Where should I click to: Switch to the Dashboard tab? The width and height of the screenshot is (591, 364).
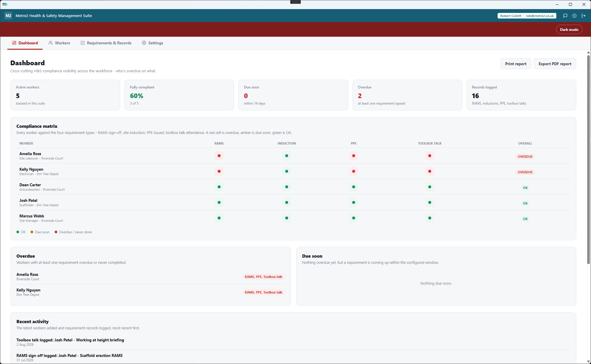click(25, 43)
